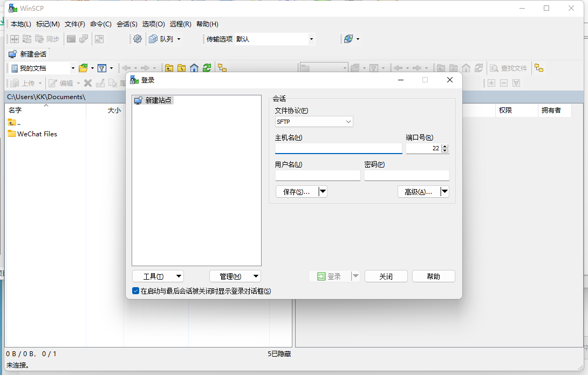Image resolution: width=588 pixels, height=375 pixels.
Task: Increase port number with up stepper arrow
Action: [445, 145]
